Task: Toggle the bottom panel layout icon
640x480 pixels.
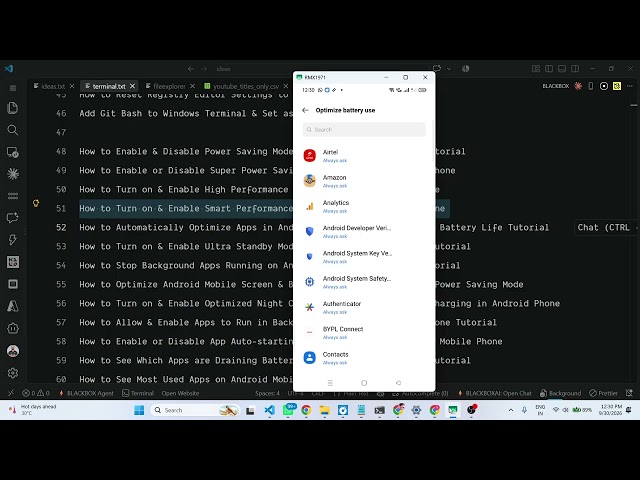Action: 562,69
